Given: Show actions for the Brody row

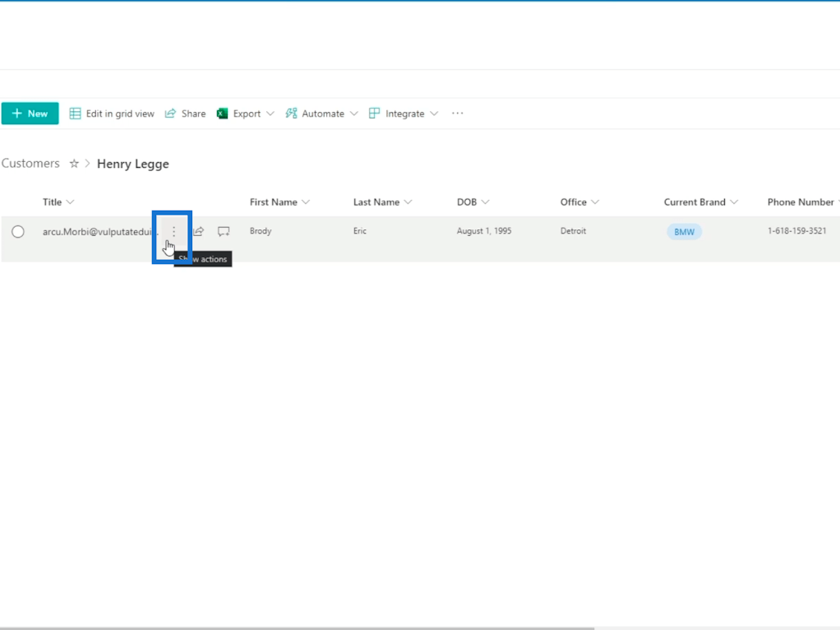Looking at the screenshot, I should tap(173, 232).
